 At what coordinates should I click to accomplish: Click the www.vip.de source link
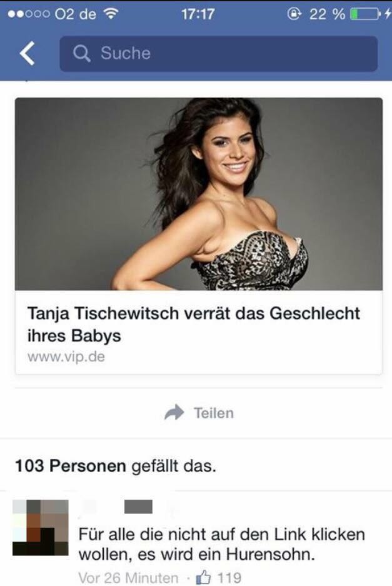(66, 356)
